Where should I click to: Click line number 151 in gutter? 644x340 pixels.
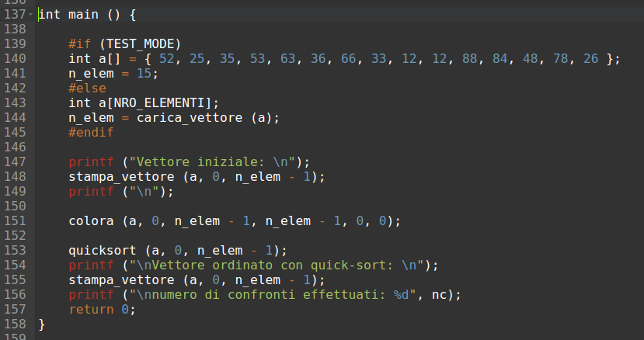(x=15, y=221)
